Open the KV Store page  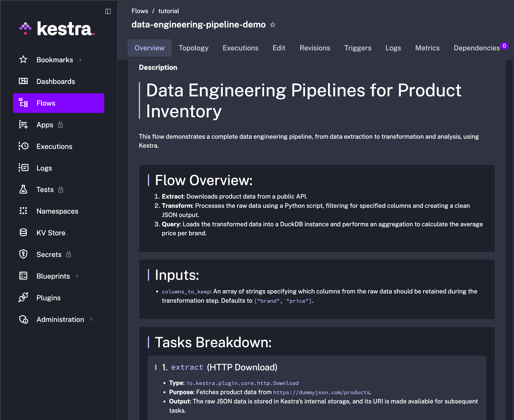click(51, 233)
